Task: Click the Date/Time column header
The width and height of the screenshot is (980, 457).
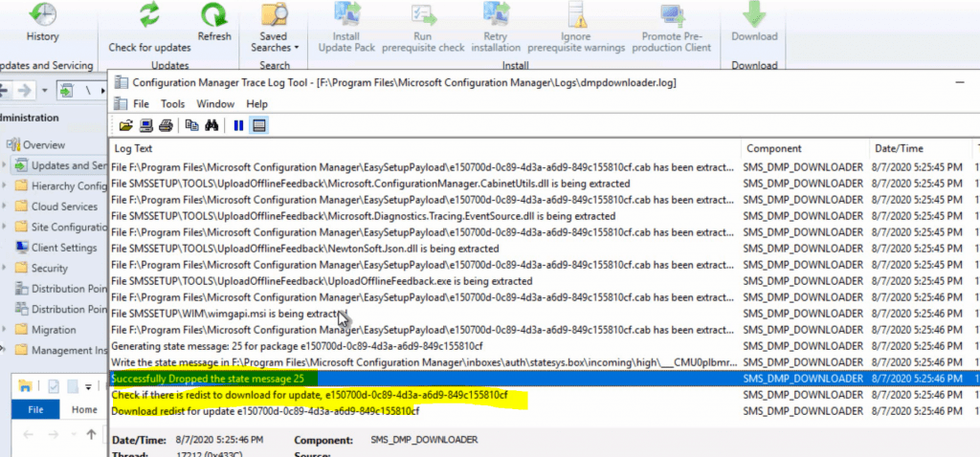Action: (921, 148)
